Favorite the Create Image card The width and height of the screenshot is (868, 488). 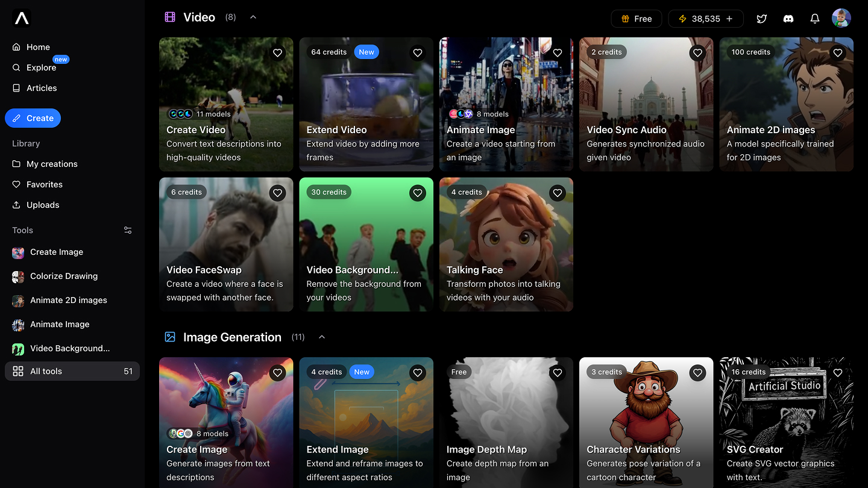278,373
